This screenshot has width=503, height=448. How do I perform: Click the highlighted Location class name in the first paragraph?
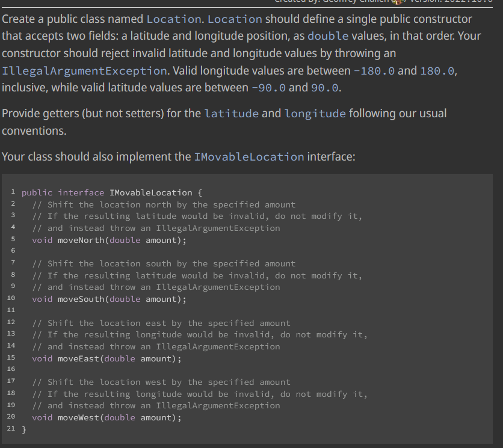(174, 19)
